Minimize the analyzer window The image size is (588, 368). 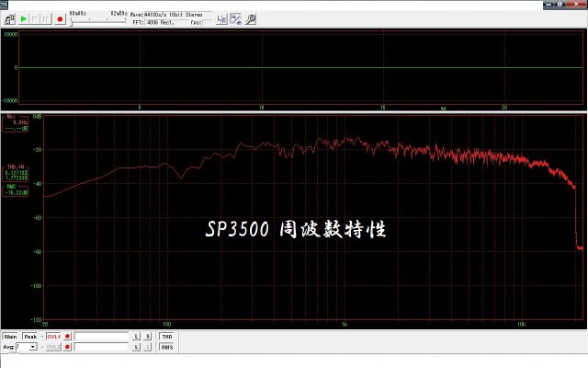549,4
